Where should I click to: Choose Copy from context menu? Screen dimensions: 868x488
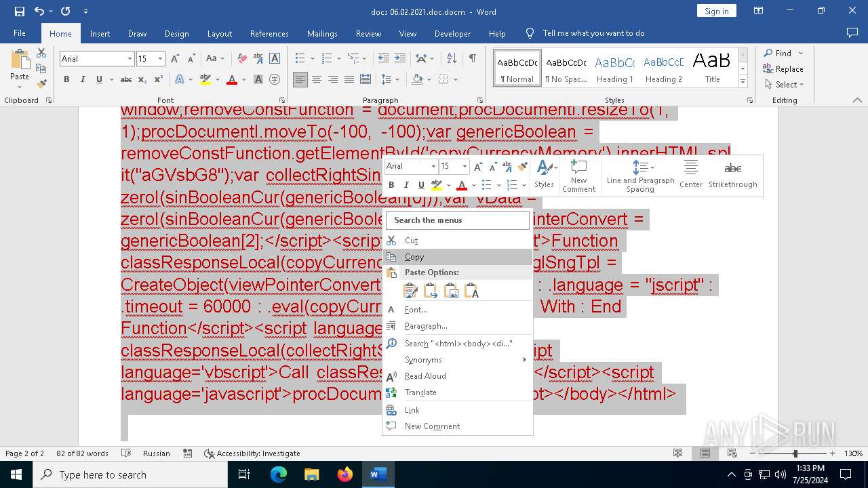click(x=458, y=257)
